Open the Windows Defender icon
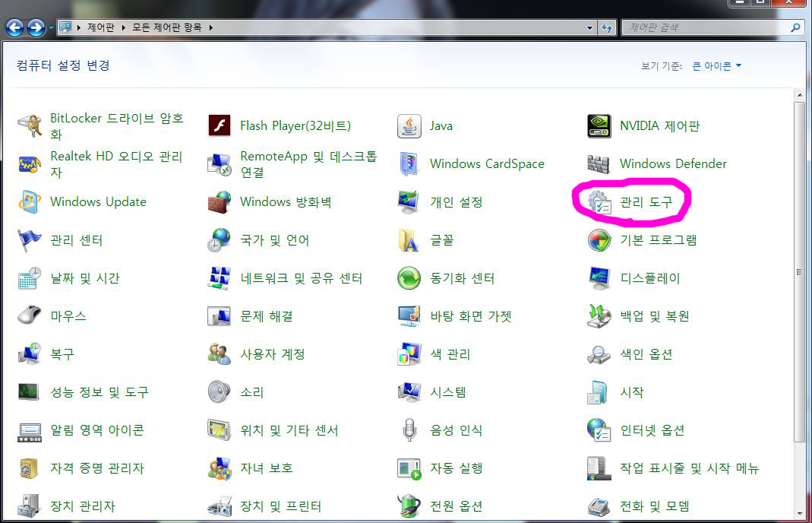Image resolution: width=812 pixels, height=523 pixels. click(599, 163)
